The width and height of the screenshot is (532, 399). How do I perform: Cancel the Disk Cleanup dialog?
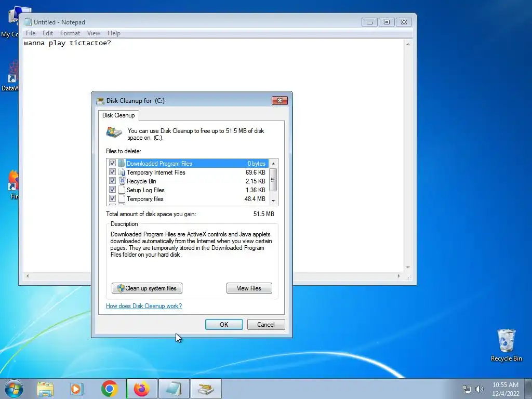tap(266, 324)
